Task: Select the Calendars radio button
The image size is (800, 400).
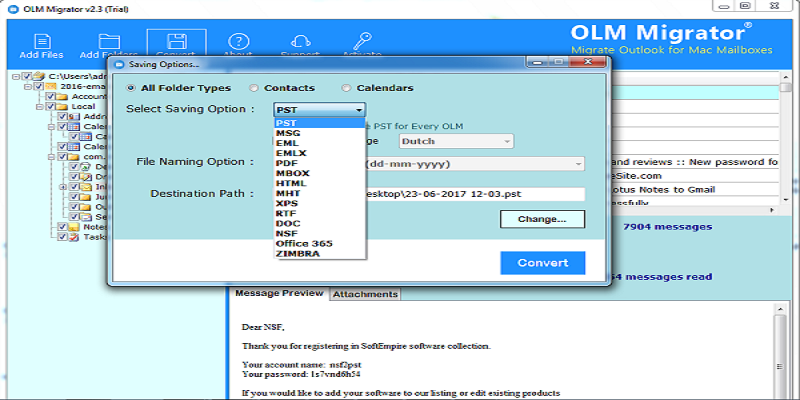Action: click(346, 88)
